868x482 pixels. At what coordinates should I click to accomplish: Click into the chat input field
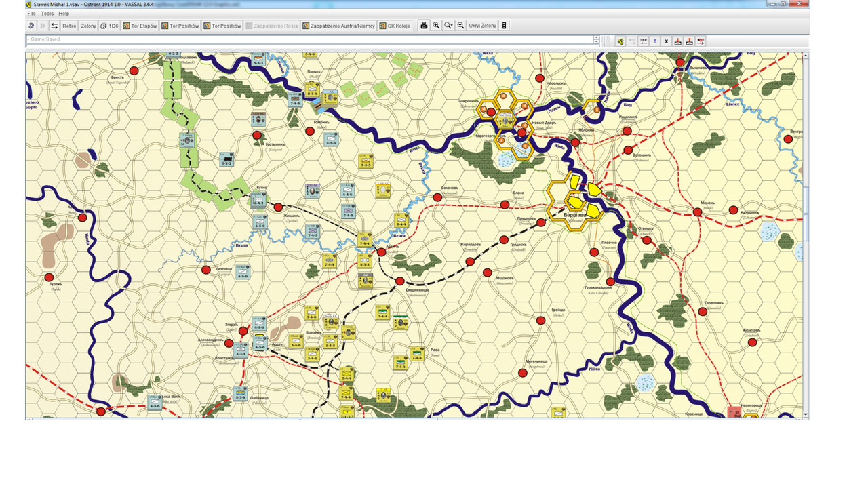pyautogui.click(x=310, y=40)
